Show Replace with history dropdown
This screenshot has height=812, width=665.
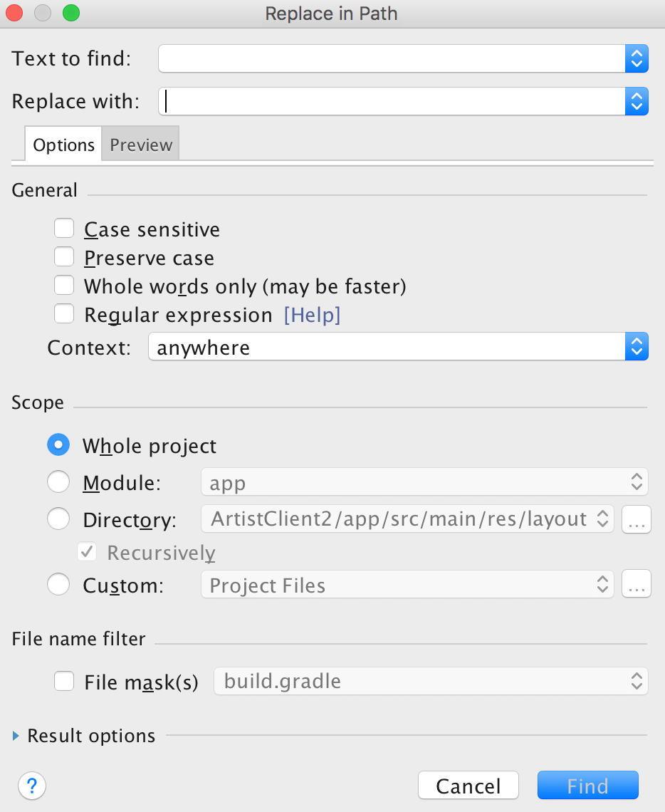tap(637, 101)
